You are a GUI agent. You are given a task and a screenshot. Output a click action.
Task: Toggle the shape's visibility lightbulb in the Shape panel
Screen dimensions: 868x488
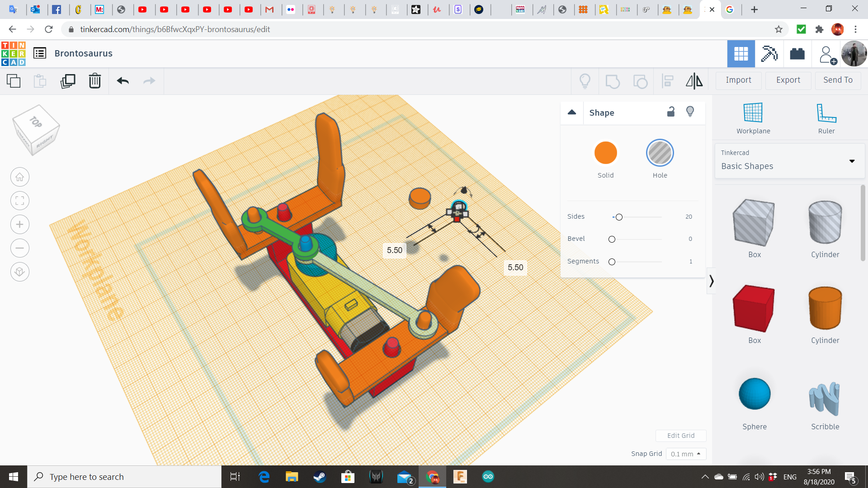(690, 112)
